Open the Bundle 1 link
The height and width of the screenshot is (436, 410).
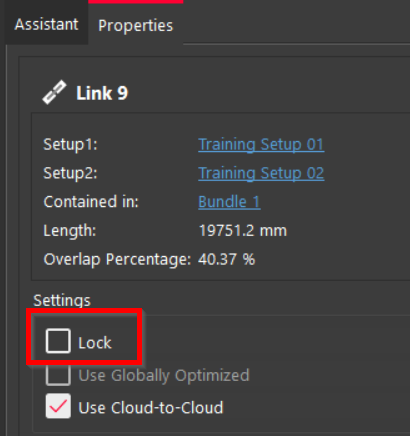(229, 202)
